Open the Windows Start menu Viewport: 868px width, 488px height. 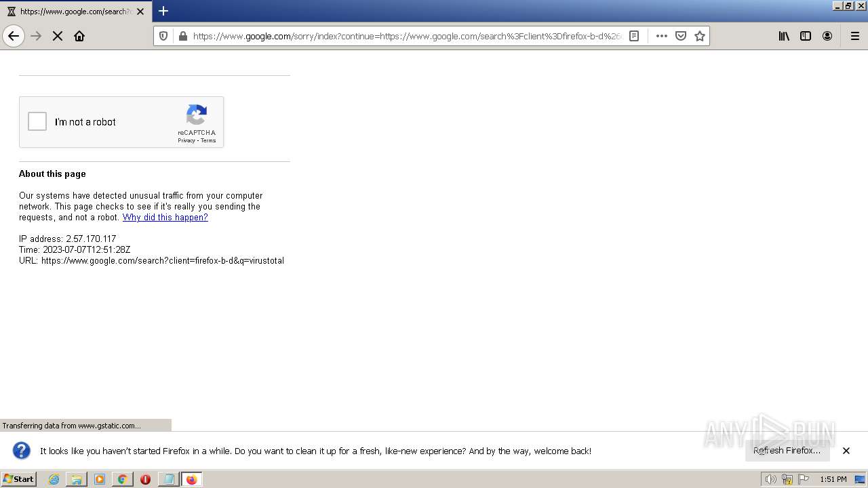click(x=19, y=479)
